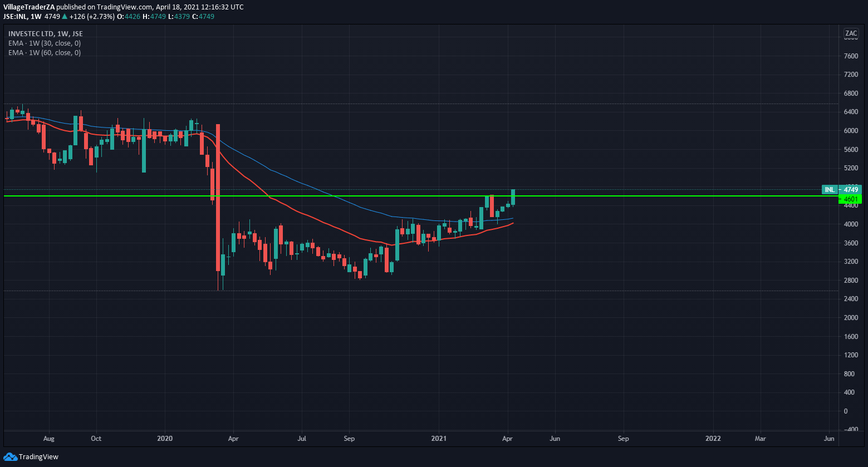Click the 1W interval text beside JSE:INL
The width and height of the screenshot is (868, 467).
pos(37,17)
